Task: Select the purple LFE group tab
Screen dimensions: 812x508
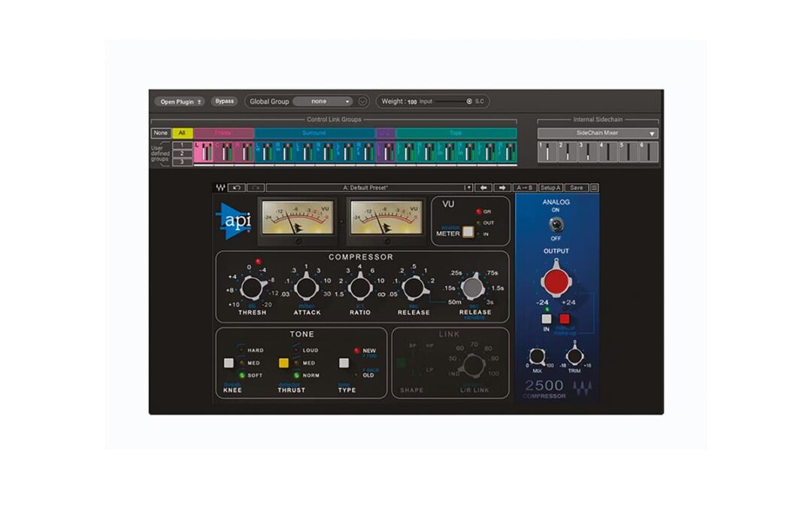Action: (385, 133)
